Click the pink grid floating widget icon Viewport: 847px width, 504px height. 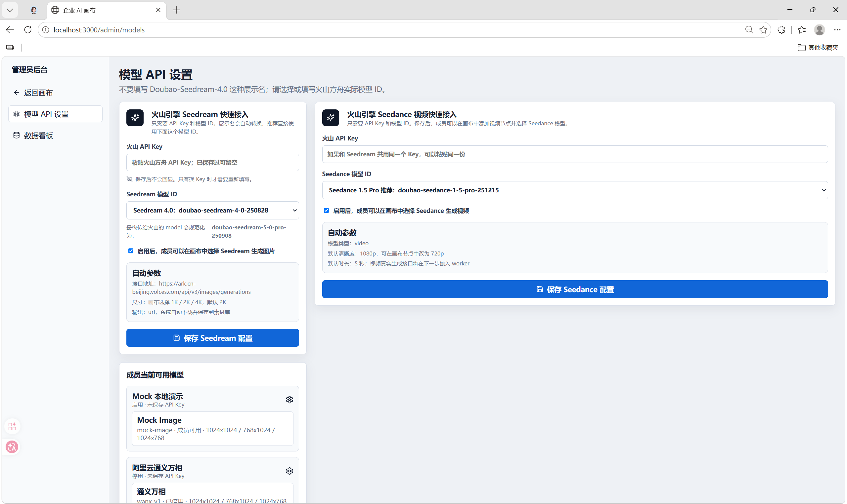point(12,426)
